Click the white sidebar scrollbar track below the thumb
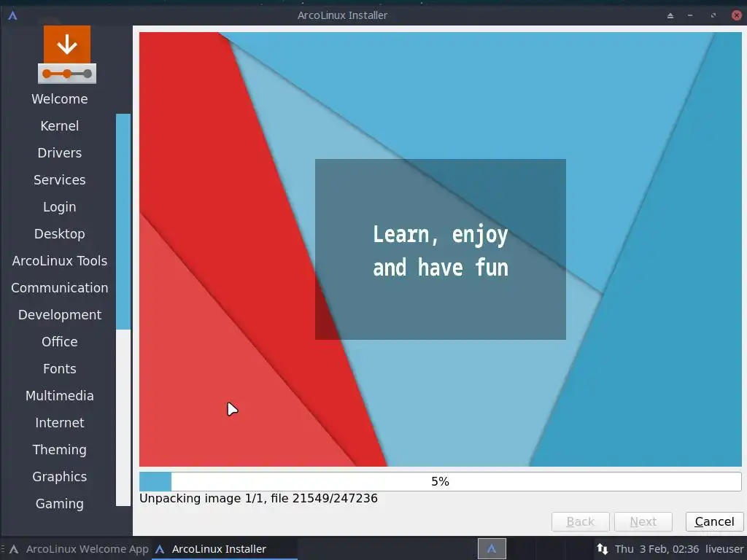 [123, 418]
